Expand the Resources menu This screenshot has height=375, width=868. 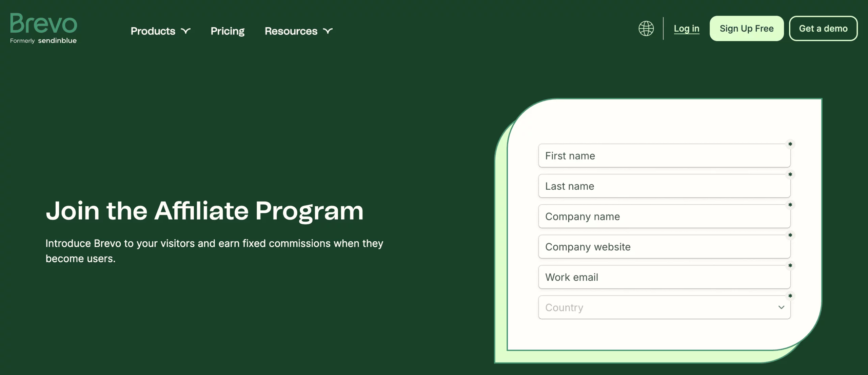pos(298,31)
